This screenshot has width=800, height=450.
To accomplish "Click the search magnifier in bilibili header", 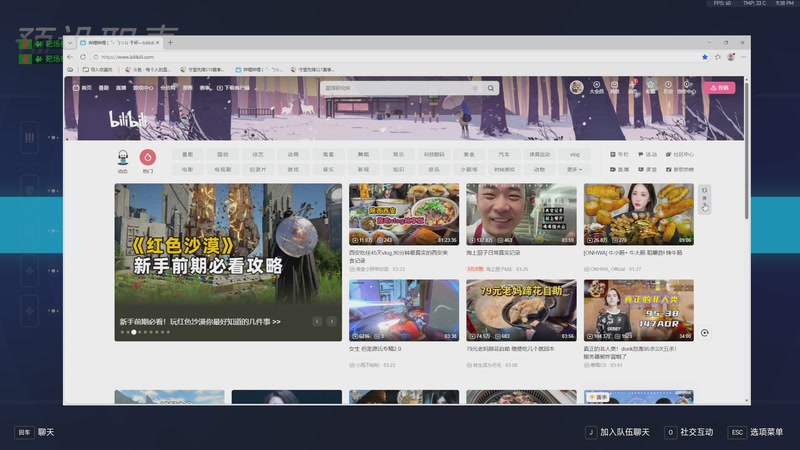I will point(490,88).
